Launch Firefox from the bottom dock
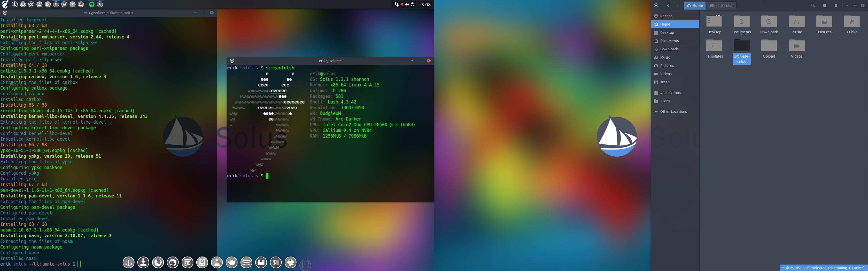The height and width of the screenshot is (271, 868). pyautogui.click(x=158, y=262)
